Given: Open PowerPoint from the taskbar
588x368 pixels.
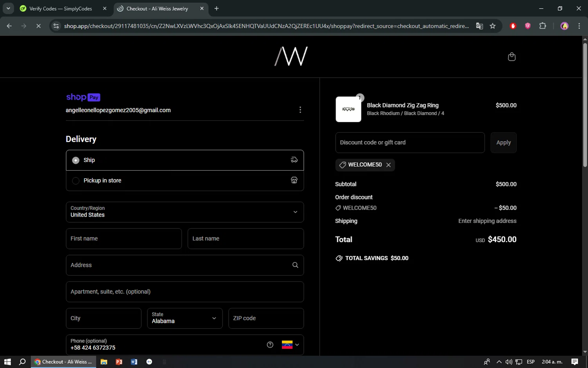Looking at the screenshot, I should 119,362.
